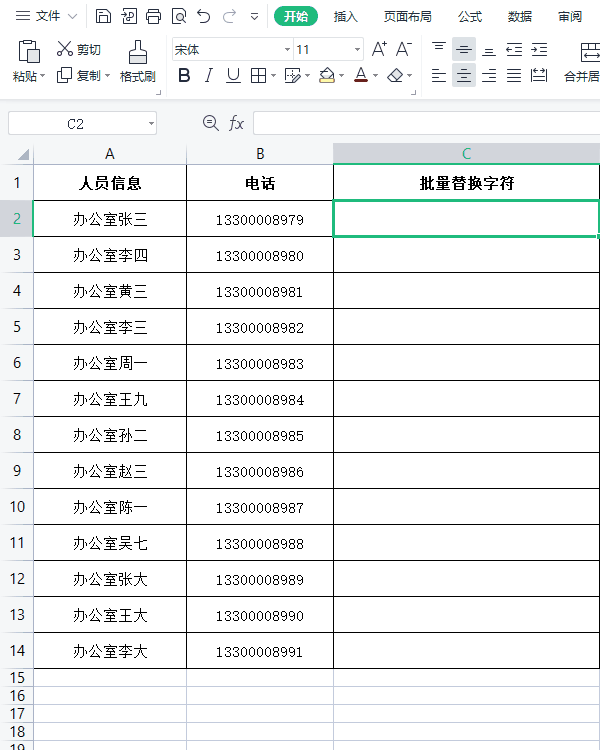Click the Save icon in quick toolbar

(x=103, y=16)
